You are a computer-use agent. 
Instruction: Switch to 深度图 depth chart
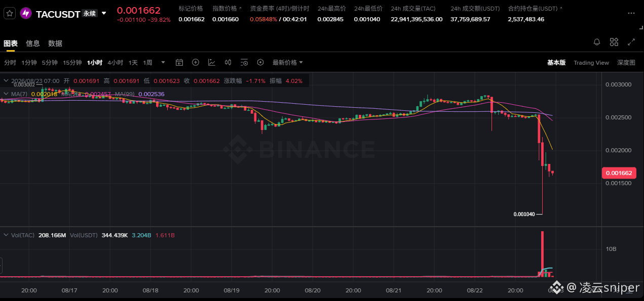pos(626,63)
